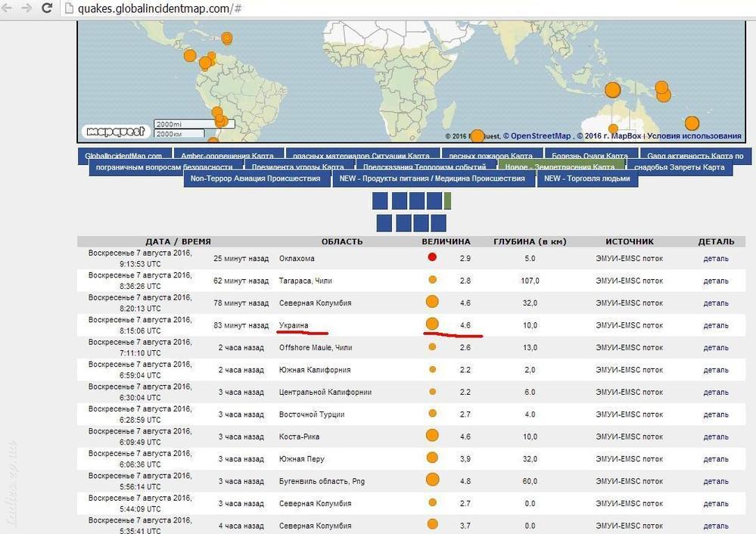Click the orange dot in the Бугенвиль область row
Image resolution: width=756 pixels, height=534 pixels.
[432, 480]
